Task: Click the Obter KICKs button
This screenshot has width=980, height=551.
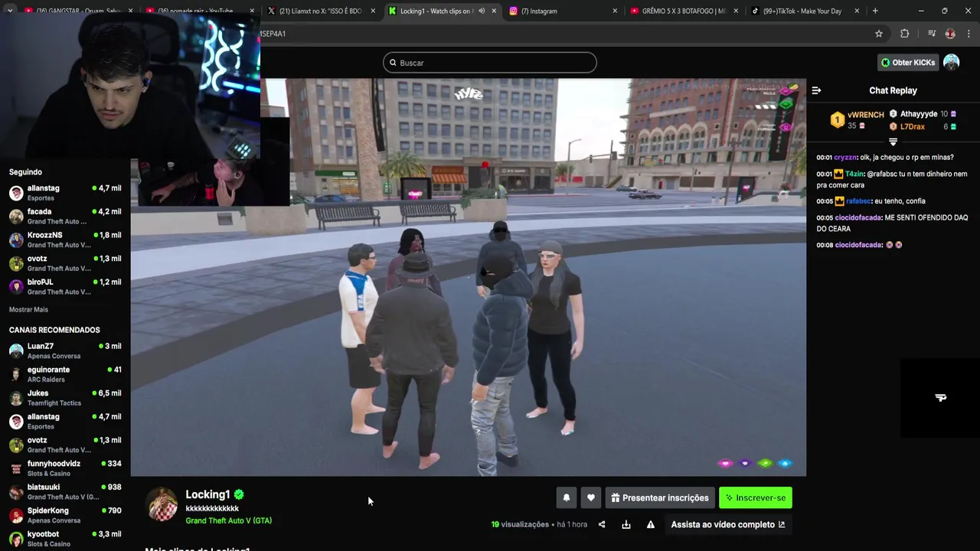Action: coord(908,62)
